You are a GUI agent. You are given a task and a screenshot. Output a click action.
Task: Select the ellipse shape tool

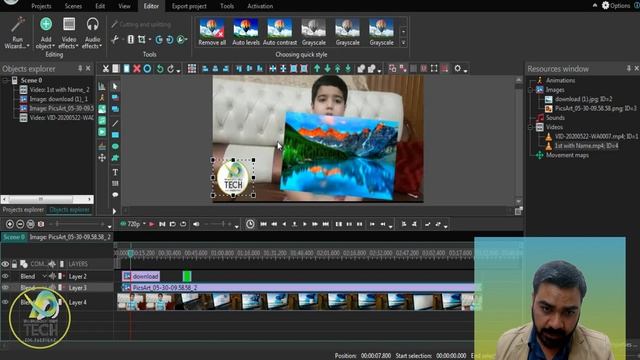click(x=115, y=146)
